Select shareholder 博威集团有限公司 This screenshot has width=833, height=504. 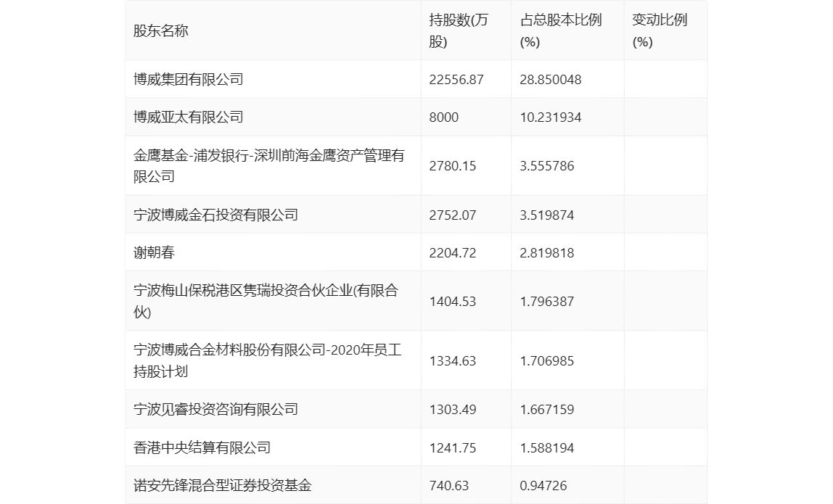tap(189, 79)
